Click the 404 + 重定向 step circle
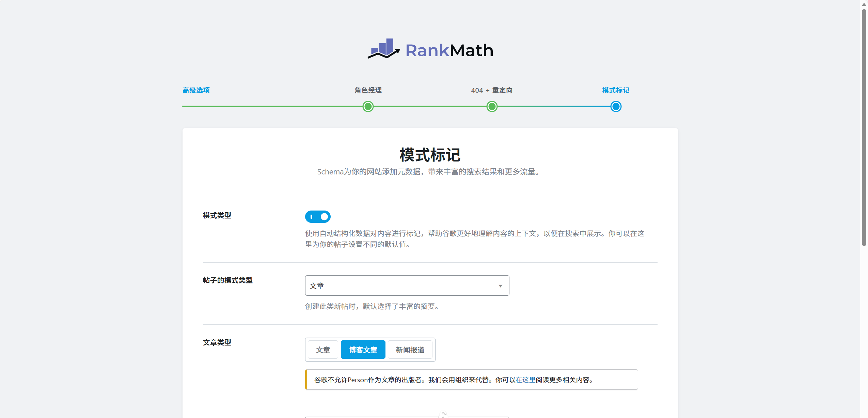The image size is (868, 418). 491,106
